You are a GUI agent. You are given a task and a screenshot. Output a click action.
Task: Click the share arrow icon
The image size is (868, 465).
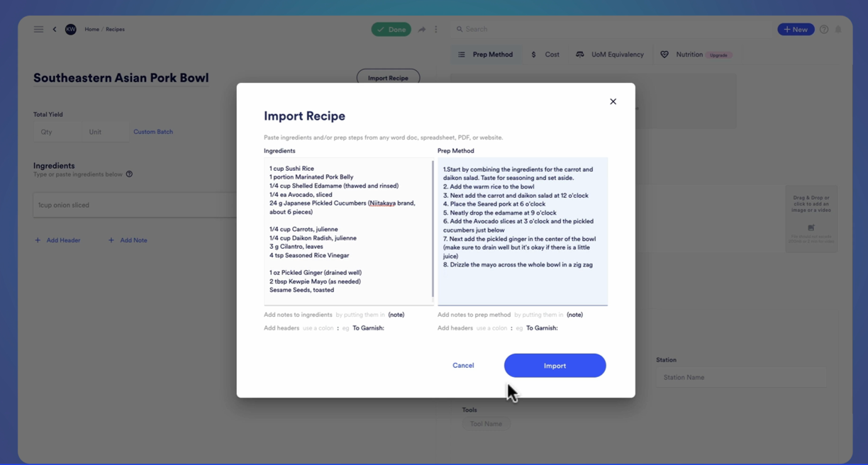click(x=422, y=29)
